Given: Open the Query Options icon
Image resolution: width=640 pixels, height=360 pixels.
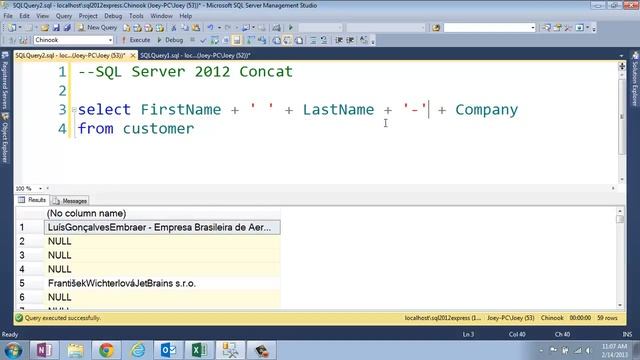Looking at the screenshot, I should [225, 40].
